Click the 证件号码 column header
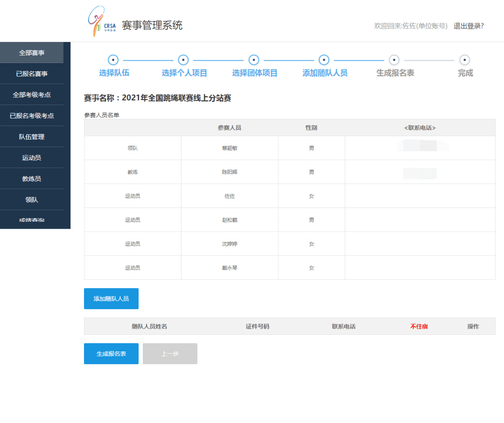The image size is (504, 423). [x=258, y=326]
